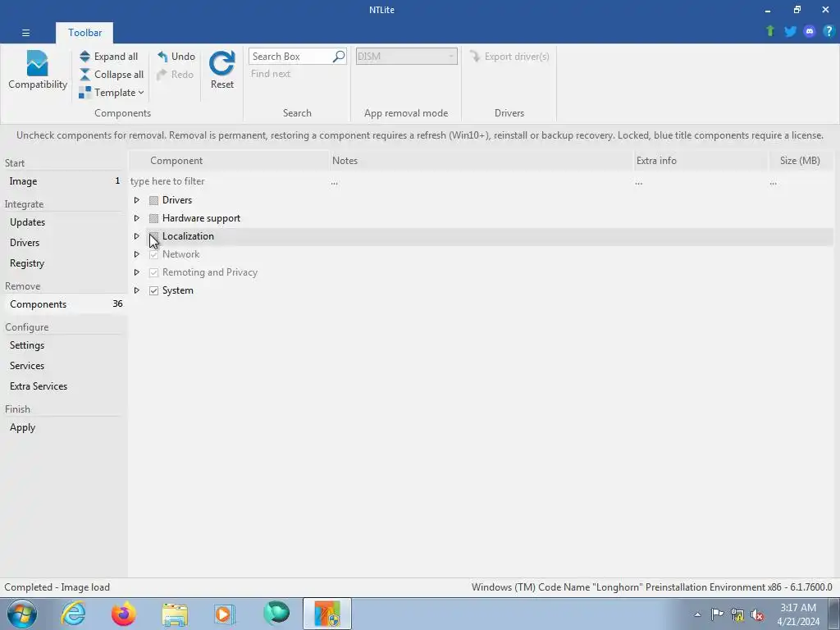The width and height of the screenshot is (840, 630).
Task: Uncheck the System checkbox
Action: click(153, 290)
